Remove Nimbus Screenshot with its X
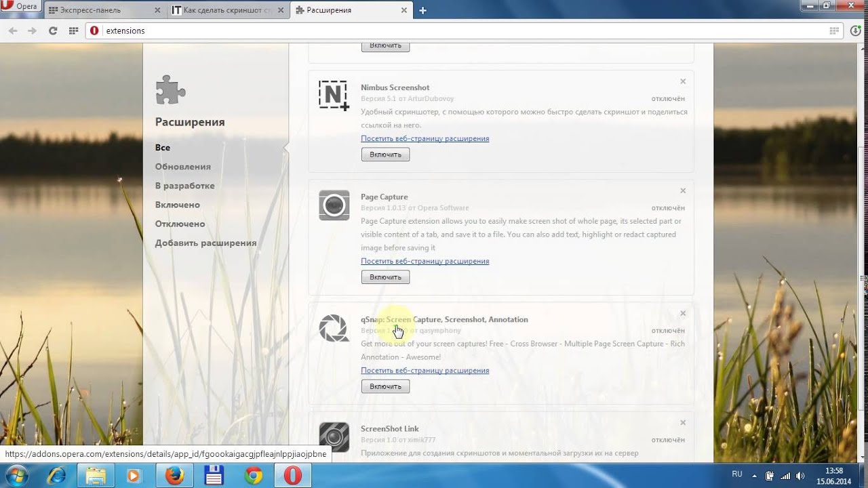 point(683,81)
